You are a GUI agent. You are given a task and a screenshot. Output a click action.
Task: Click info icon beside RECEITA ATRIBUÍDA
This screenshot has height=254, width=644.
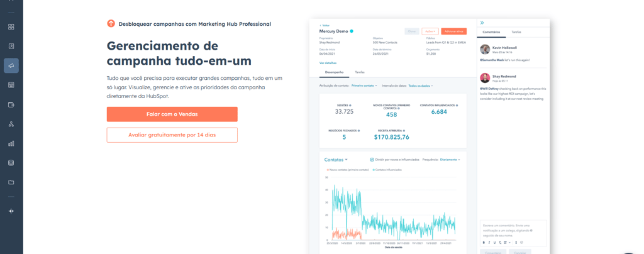pyautogui.click(x=402, y=131)
